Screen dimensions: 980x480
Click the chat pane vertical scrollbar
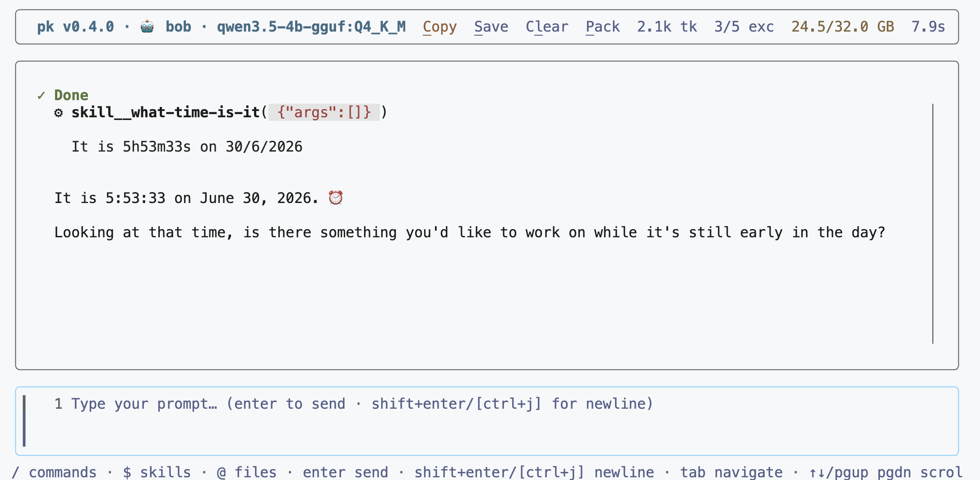933,224
